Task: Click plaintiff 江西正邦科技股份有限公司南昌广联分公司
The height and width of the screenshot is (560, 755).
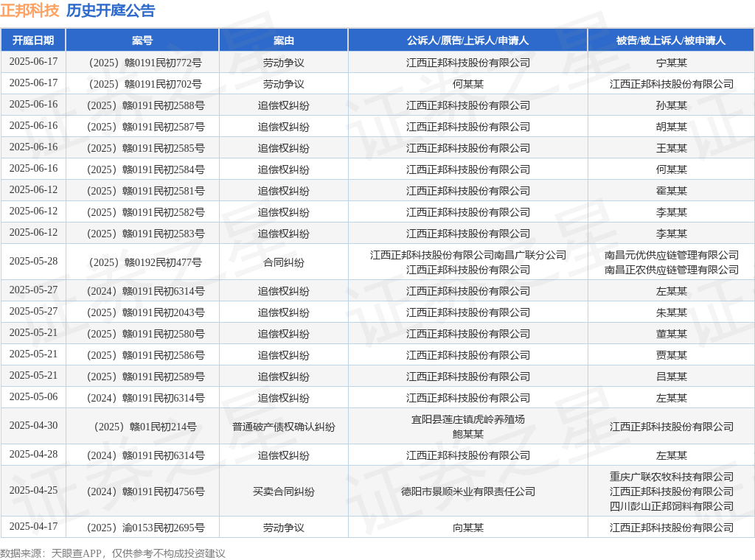Action: coord(468,255)
